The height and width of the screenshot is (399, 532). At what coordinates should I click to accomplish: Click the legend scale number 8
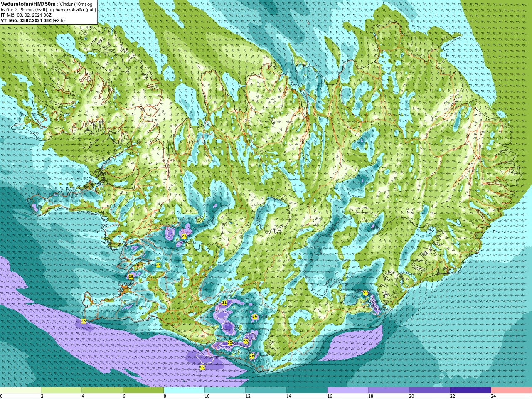(165, 396)
